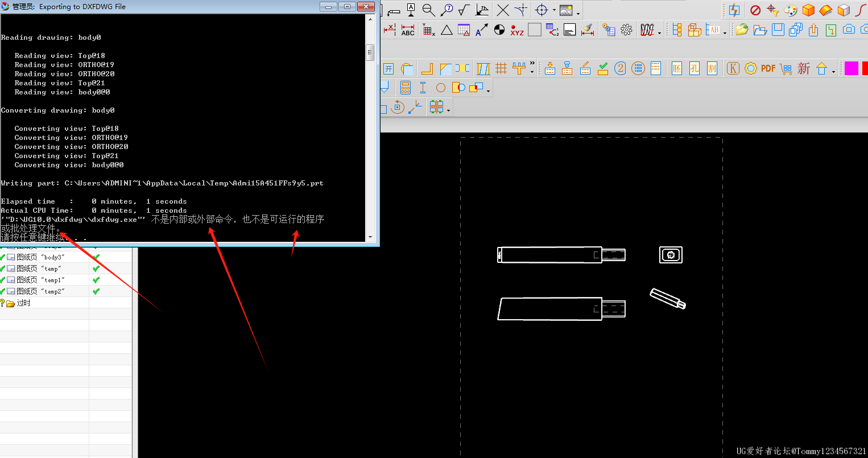Click the green checkmark on yellow block icon
Viewport: 868px width, 458px height.
point(603,69)
